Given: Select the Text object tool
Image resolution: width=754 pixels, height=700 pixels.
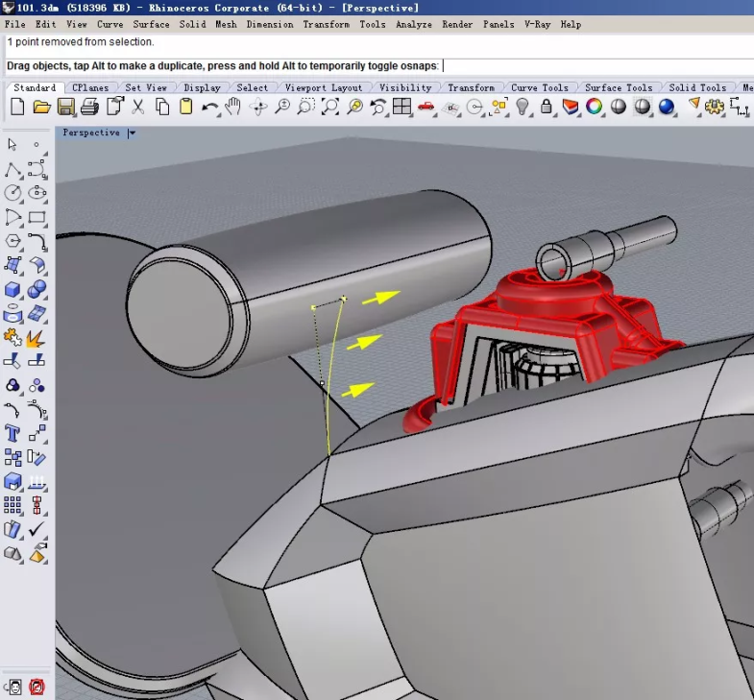Looking at the screenshot, I should (x=12, y=433).
